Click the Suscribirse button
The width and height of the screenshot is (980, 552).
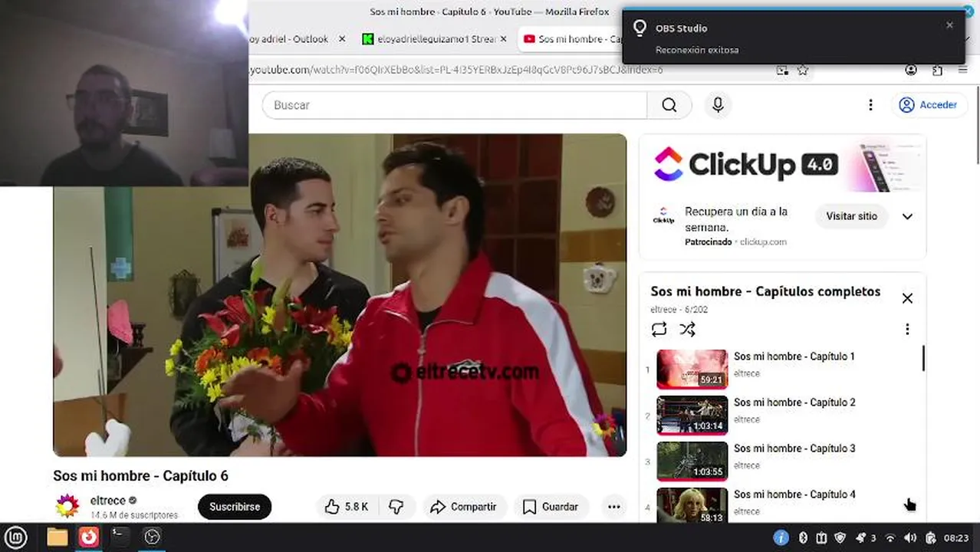click(x=235, y=507)
